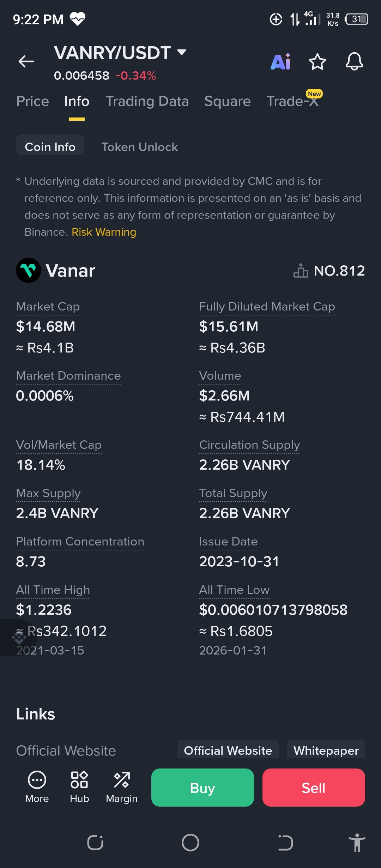Add VANRY to favorites with star

(317, 62)
